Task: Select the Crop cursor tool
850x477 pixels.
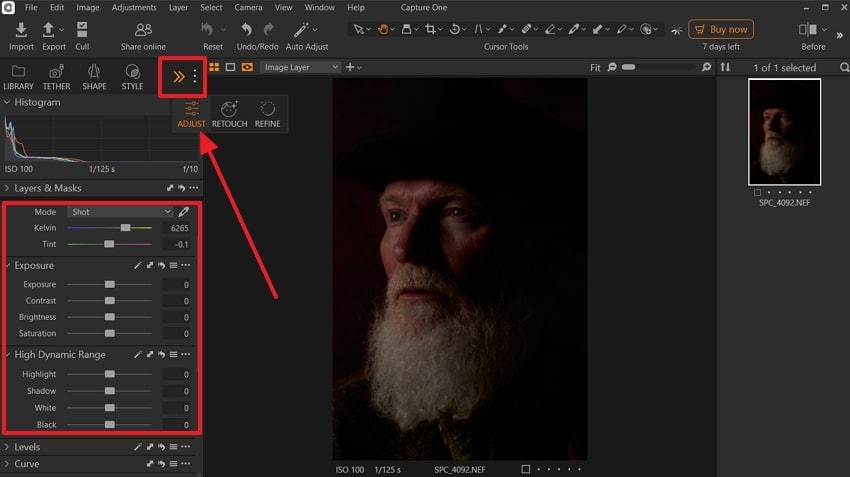Action: (430, 29)
